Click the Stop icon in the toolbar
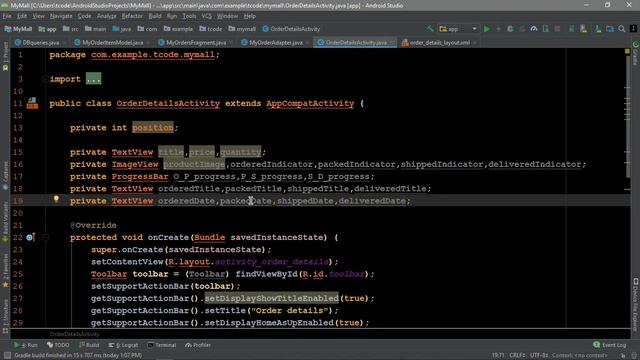The height and width of the screenshot is (360, 640). [x=557, y=29]
